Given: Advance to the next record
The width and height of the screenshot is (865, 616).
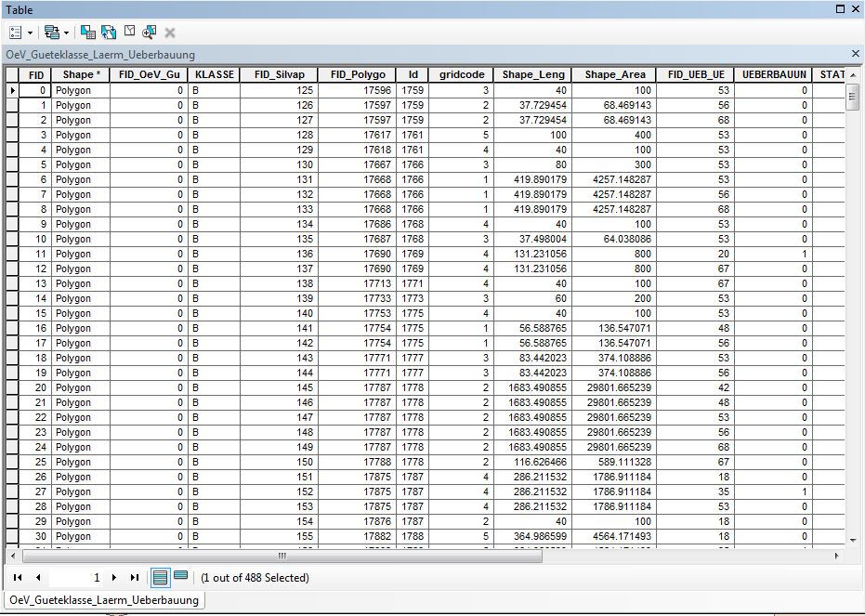Looking at the screenshot, I should [x=114, y=577].
